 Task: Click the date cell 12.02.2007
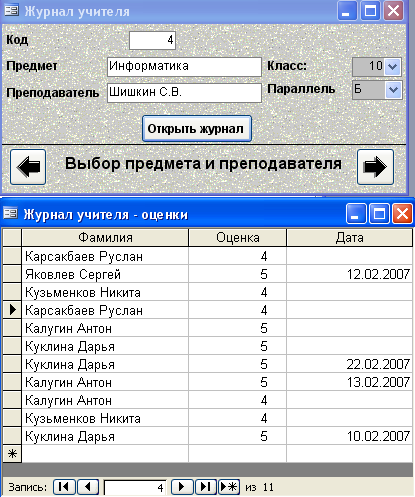pos(349,274)
